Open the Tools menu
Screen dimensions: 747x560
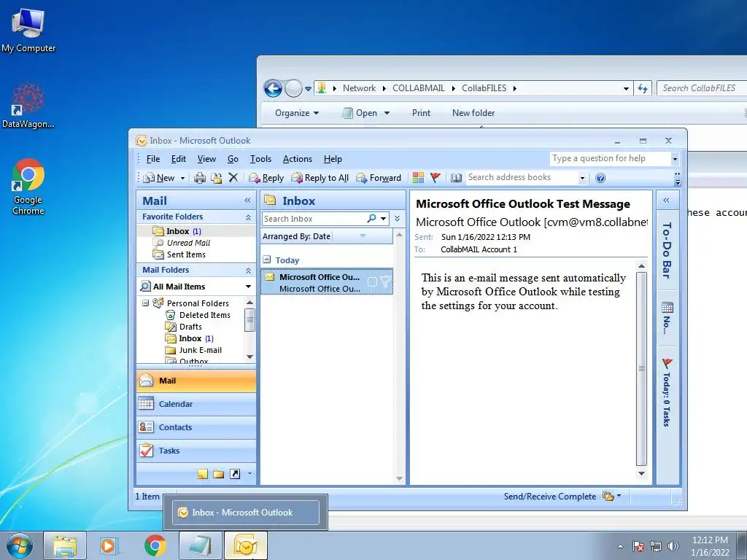260,159
